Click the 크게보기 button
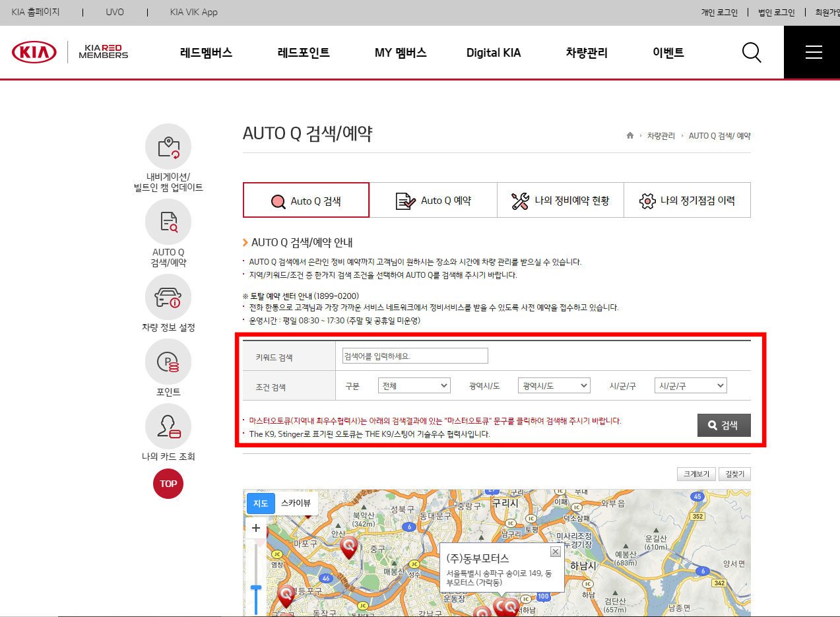This screenshot has width=840, height=617. pos(697,474)
